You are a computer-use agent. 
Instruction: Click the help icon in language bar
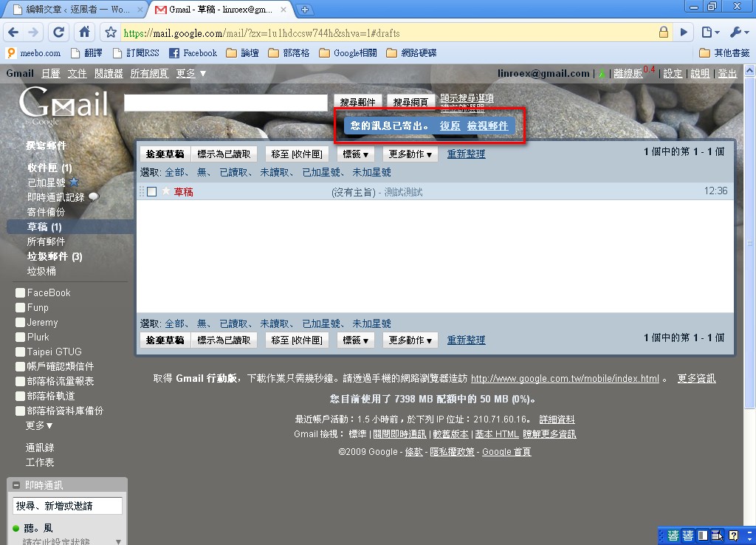pyautogui.click(x=733, y=535)
